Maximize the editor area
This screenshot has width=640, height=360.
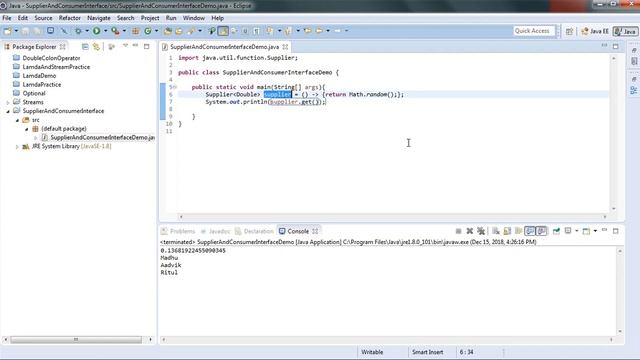click(x=616, y=47)
